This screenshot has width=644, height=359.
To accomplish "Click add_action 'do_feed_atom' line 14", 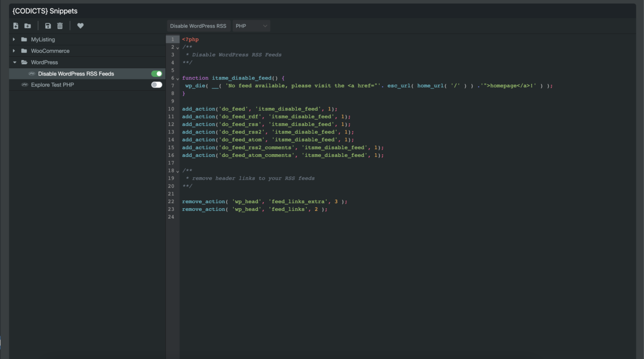I will pos(268,140).
